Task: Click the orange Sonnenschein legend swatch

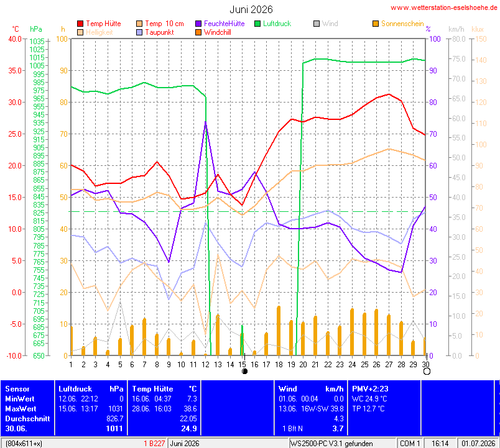Action: click(x=376, y=24)
